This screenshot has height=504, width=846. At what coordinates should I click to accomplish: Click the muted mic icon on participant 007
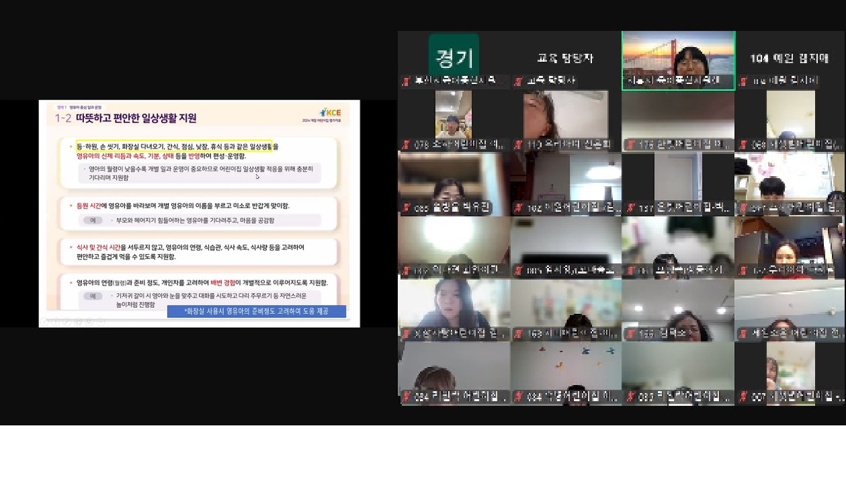(x=743, y=396)
